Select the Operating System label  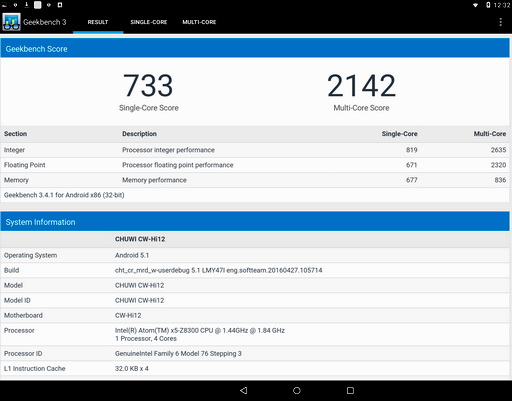[x=30, y=255]
